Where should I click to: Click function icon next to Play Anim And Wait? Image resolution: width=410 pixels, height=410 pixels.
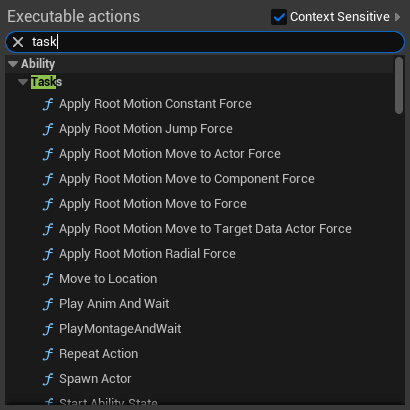[x=48, y=304]
